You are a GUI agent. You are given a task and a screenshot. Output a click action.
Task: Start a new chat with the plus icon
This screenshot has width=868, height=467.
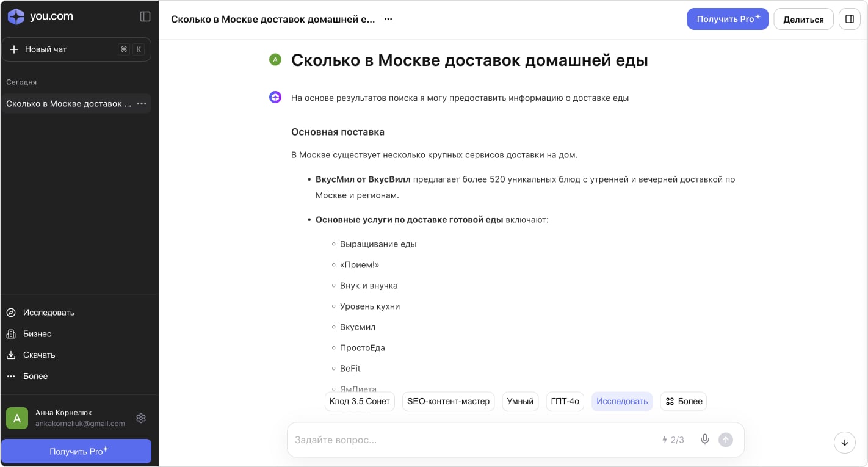pos(14,49)
